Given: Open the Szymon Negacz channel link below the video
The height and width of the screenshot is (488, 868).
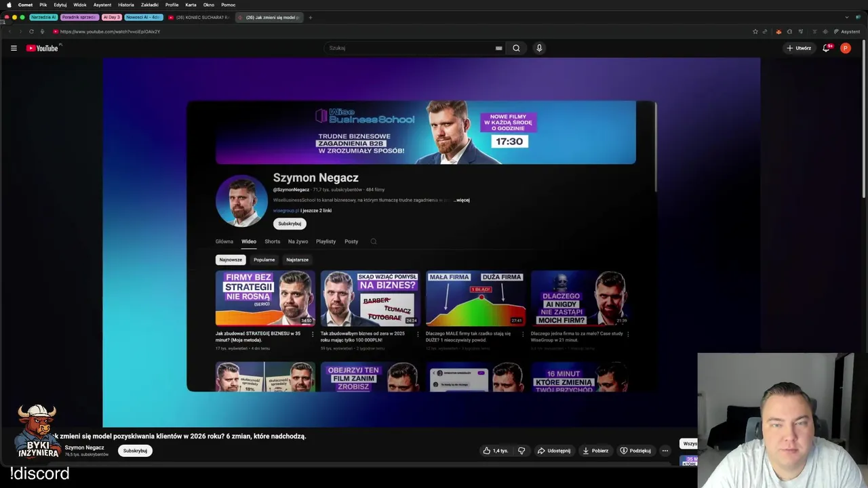Looking at the screenshot, I should tap(84, 447).
